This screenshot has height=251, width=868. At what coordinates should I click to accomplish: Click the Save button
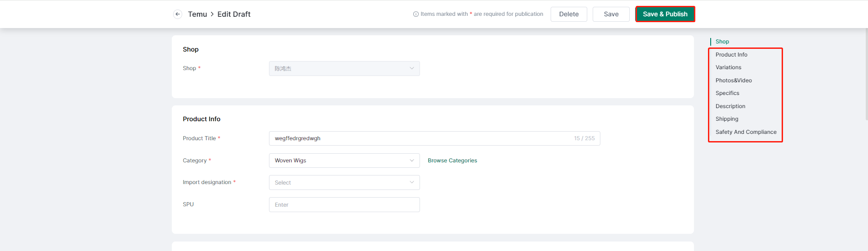611,14
